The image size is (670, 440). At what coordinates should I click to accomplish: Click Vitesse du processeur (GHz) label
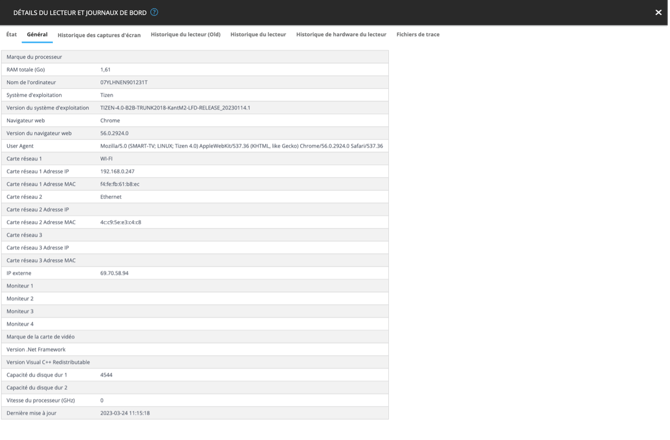[41, 400]
